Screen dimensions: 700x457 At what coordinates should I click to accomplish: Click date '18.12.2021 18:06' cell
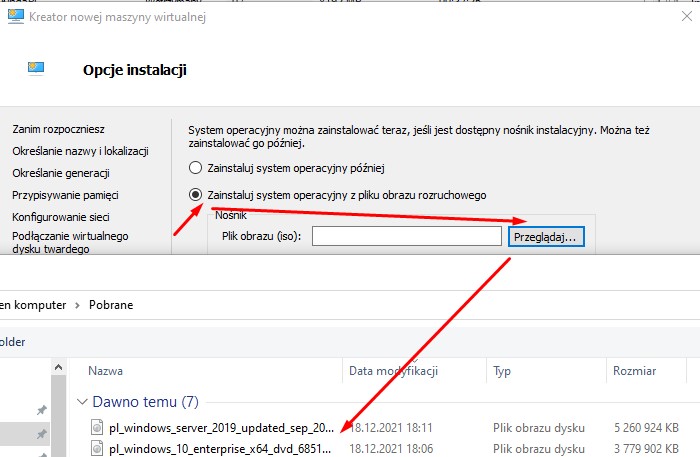(x=391, y=449)
